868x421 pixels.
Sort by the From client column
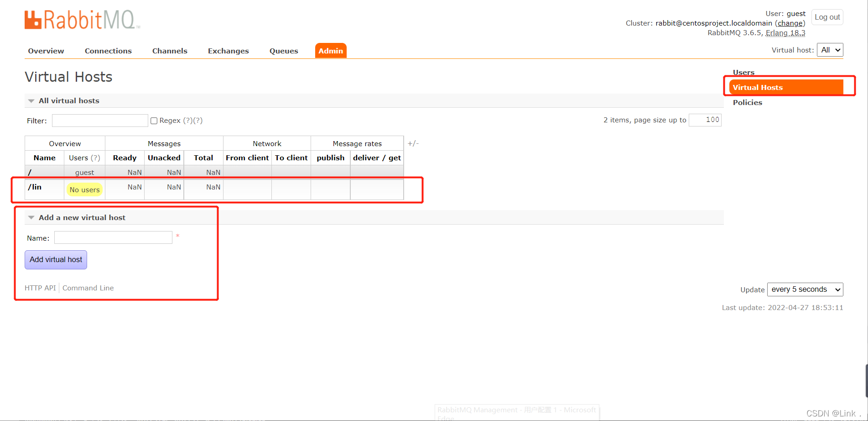point(247,158)
